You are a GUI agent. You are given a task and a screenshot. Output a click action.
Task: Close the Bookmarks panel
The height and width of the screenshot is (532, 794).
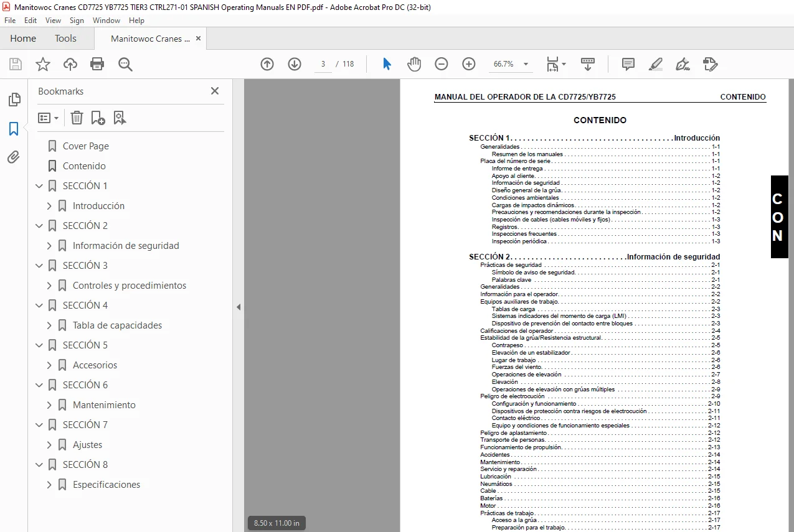coord(215,91)
